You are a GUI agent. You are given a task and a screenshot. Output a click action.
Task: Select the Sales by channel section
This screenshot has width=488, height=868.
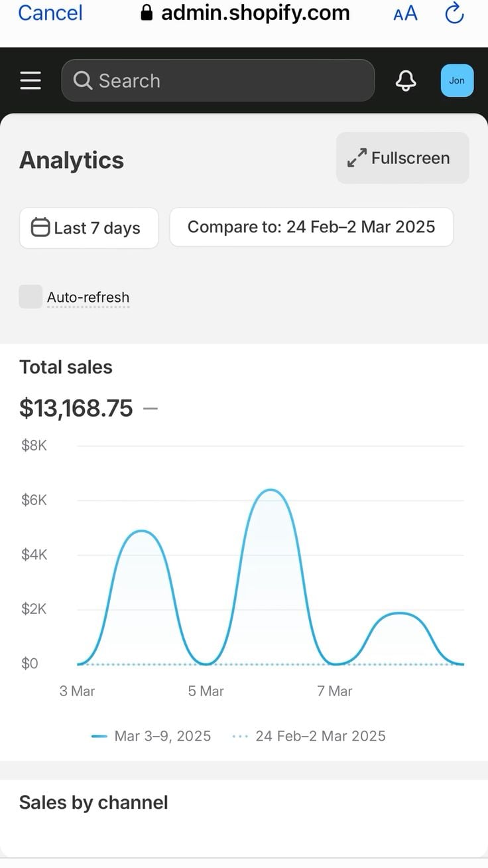point(93,802)
